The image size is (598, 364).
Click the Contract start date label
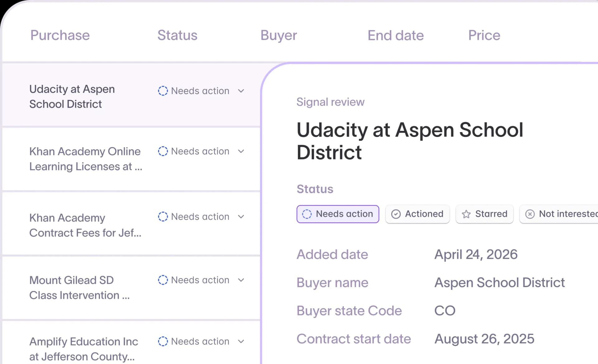(354, 339)
